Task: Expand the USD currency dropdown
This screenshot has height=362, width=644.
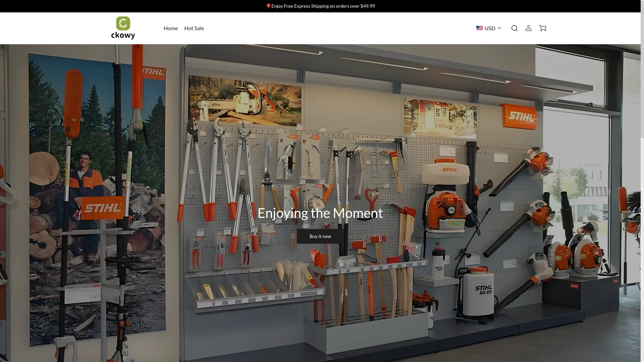Action: pyautogui.click(x=489, y=28)
